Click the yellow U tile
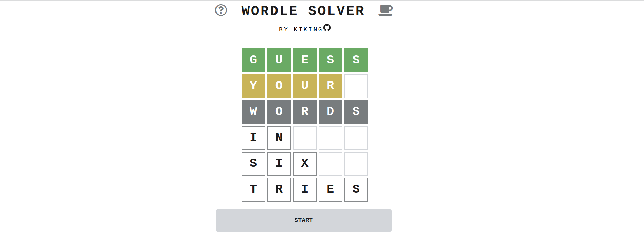Viewport: 644px width, 234px height. pyautogui.click(x=305, y=86)
